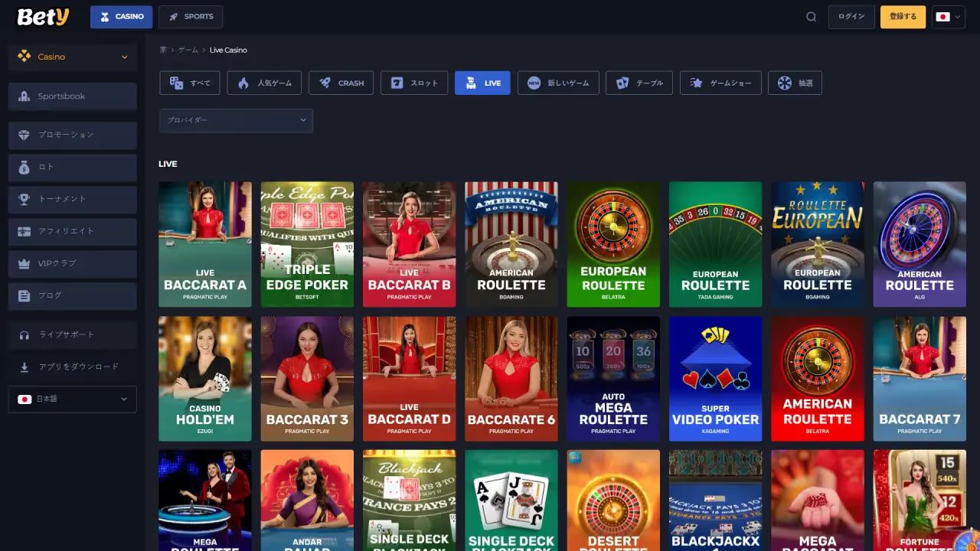Expand the プロバイダー provider dropdown

pyautogui.click(x=236, y=120)
